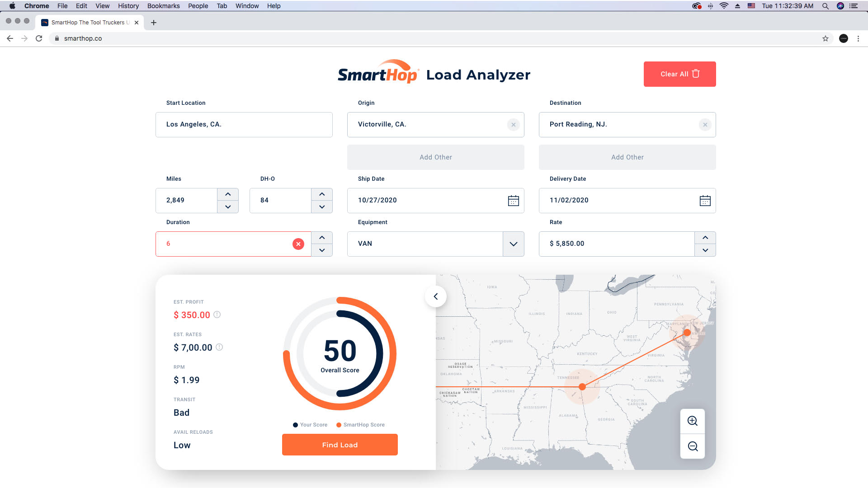Open a new browser tab

pos(154,23)
